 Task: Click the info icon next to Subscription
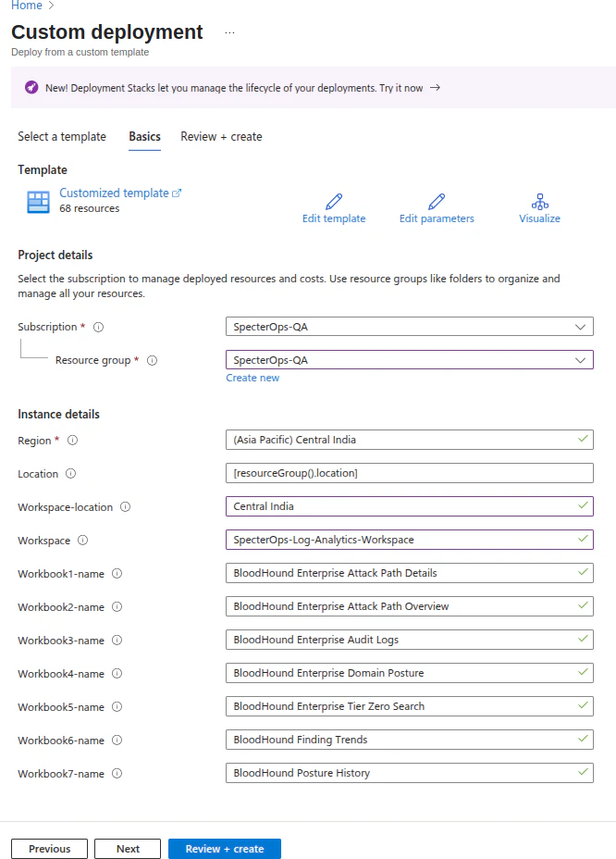(98, 327)
